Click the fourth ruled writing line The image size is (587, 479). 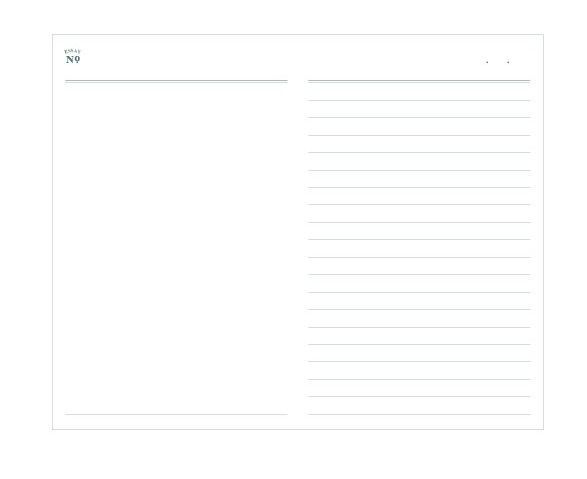click(419, 152)
